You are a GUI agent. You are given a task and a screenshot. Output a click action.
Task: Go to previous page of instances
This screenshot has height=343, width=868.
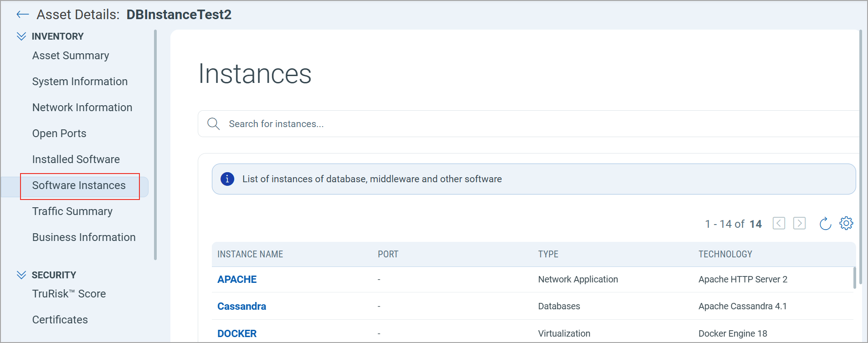coord(779,223)
